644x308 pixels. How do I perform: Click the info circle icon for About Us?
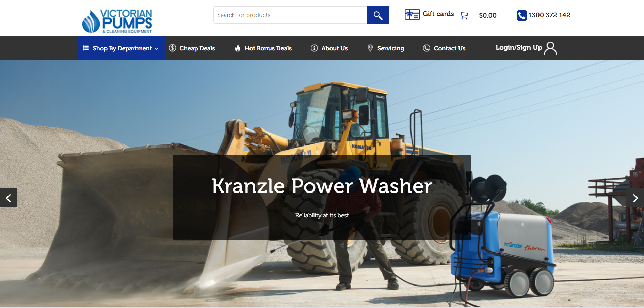(x=314, y=48)
